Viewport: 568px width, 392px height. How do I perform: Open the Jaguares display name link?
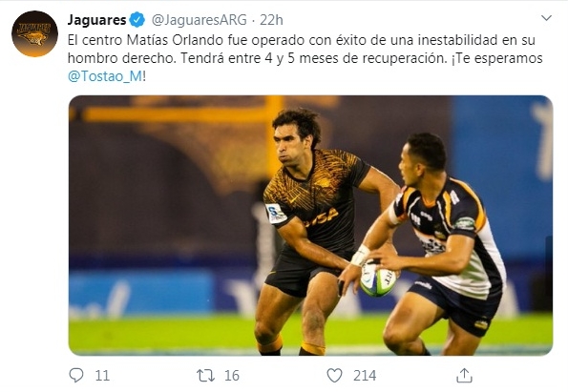[x=96, y=20]
